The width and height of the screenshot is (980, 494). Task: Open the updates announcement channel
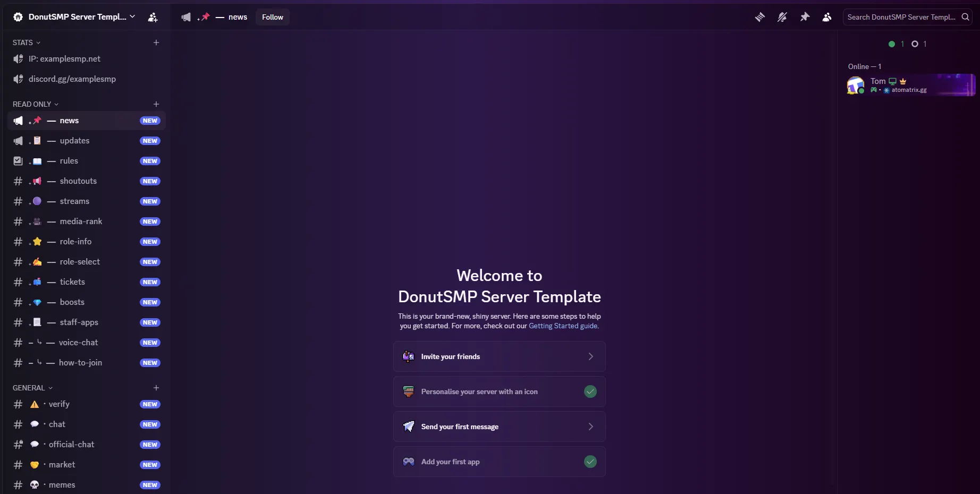(87, 141)
